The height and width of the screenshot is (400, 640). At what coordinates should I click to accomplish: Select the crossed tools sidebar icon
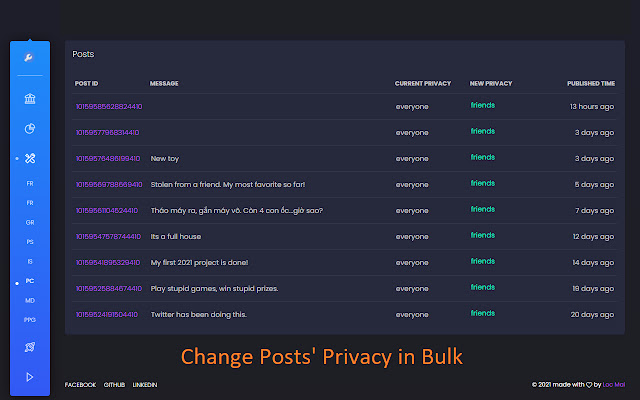[29, 158]
